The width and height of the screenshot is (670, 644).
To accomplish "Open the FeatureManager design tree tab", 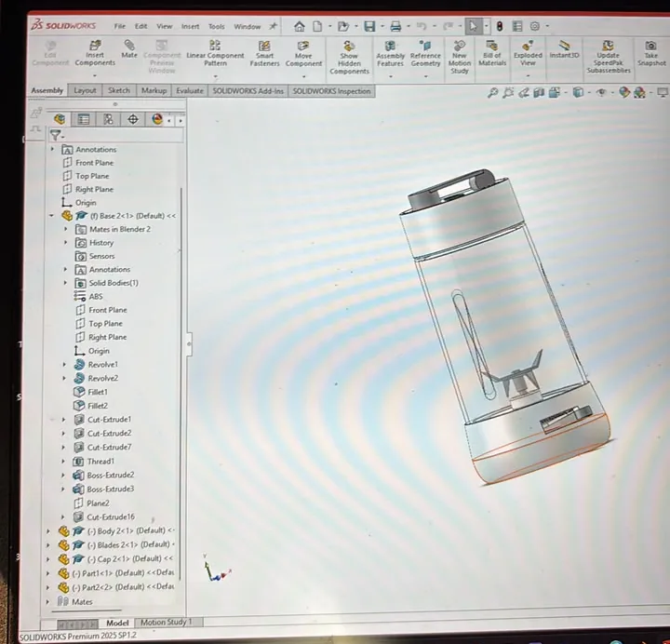I will tap(60, 119).
